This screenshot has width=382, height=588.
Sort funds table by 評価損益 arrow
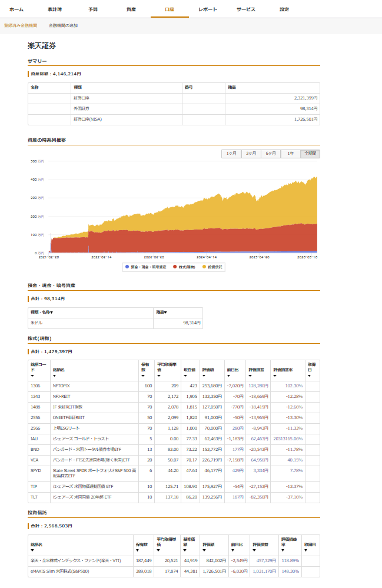tap(254, 550)
